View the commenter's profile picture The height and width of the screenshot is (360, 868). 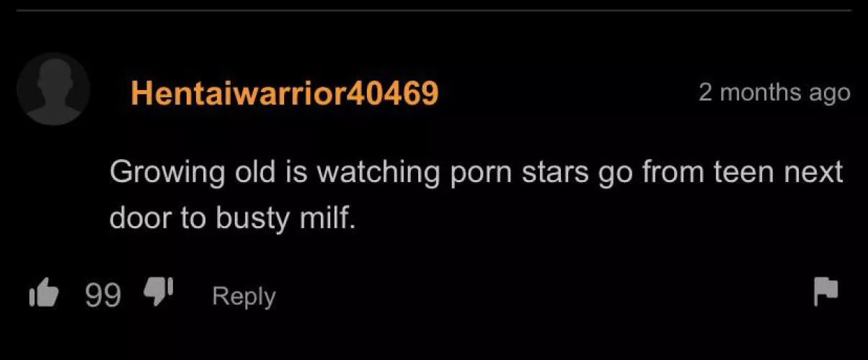(53, 91)
